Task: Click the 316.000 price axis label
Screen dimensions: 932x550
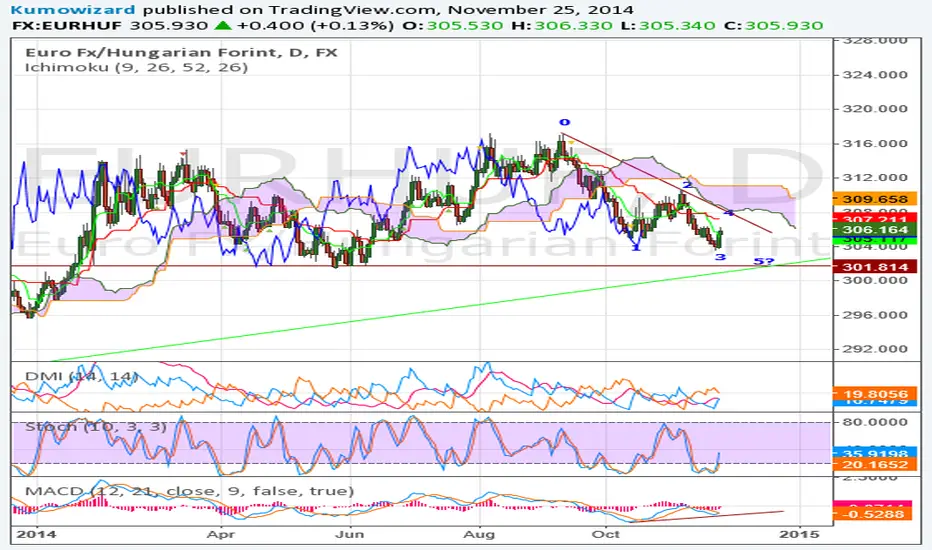Action: tap(875, 143)
